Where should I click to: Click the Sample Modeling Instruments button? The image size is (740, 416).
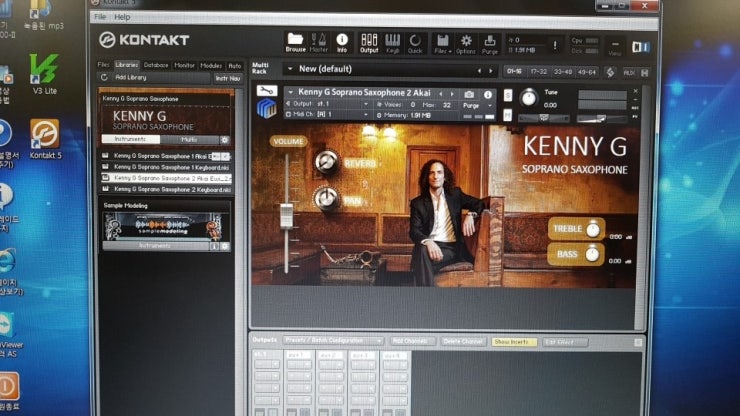[x=155, y=246]
